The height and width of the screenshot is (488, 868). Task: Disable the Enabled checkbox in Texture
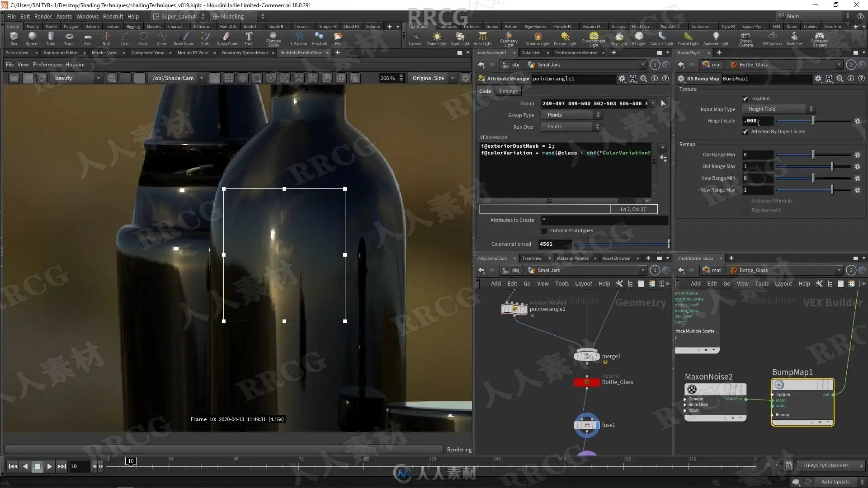click(745, 99)
